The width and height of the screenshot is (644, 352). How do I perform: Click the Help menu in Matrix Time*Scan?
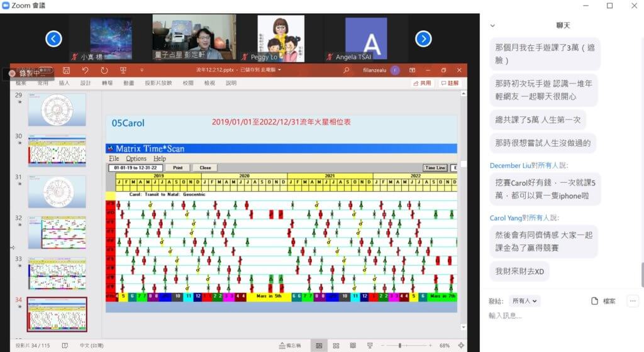pyautogui.click(x=160, y=158)
